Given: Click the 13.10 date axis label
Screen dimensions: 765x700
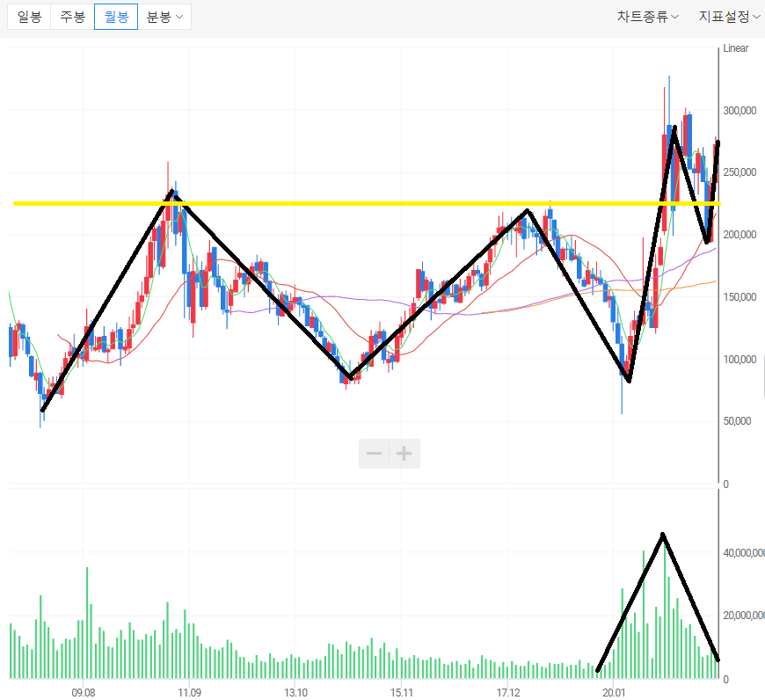Looking at the screenshot, I should point(295,693).
